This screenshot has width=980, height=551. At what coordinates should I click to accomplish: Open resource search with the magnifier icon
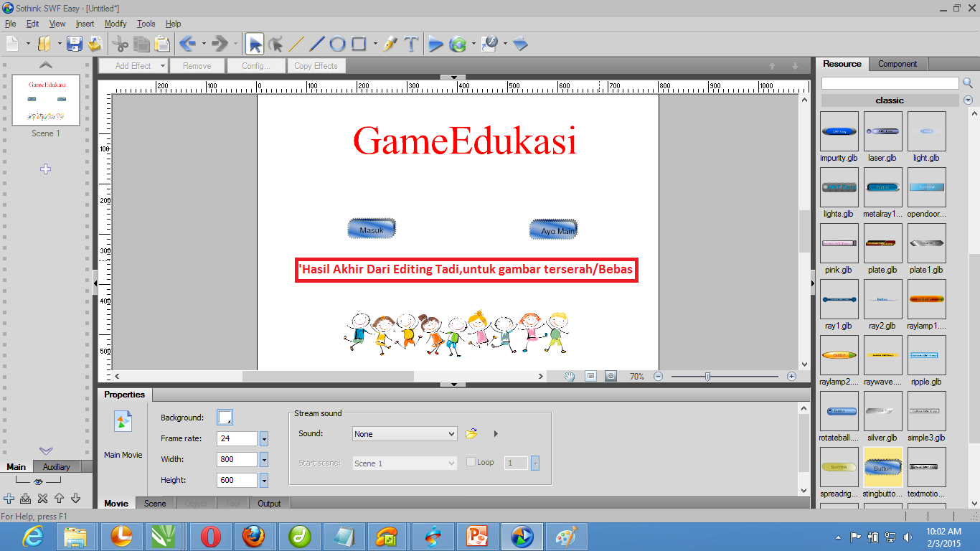pos(968,83)
